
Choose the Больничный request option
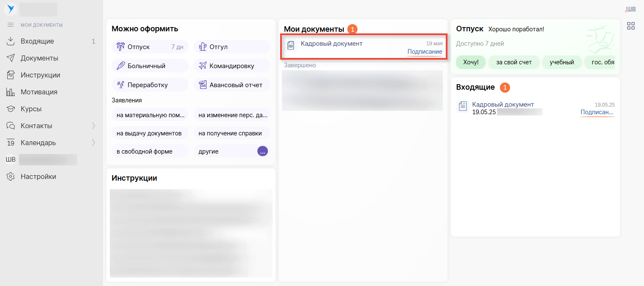tap(150, 66)
